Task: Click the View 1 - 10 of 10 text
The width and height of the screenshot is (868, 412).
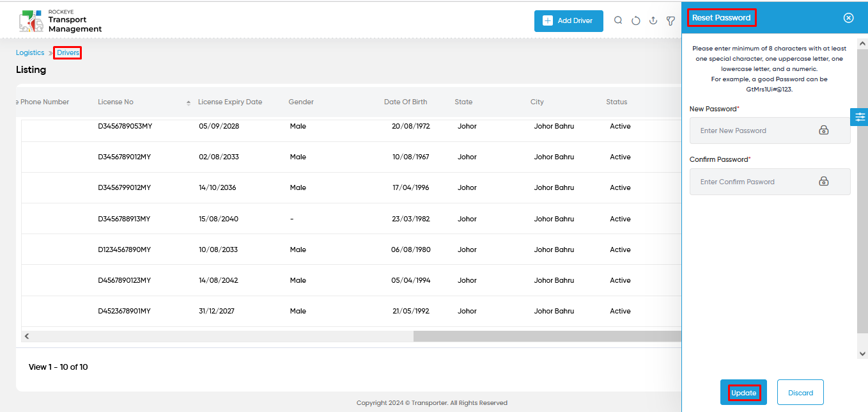Action: pyautogui.click(x=58, y=367)
